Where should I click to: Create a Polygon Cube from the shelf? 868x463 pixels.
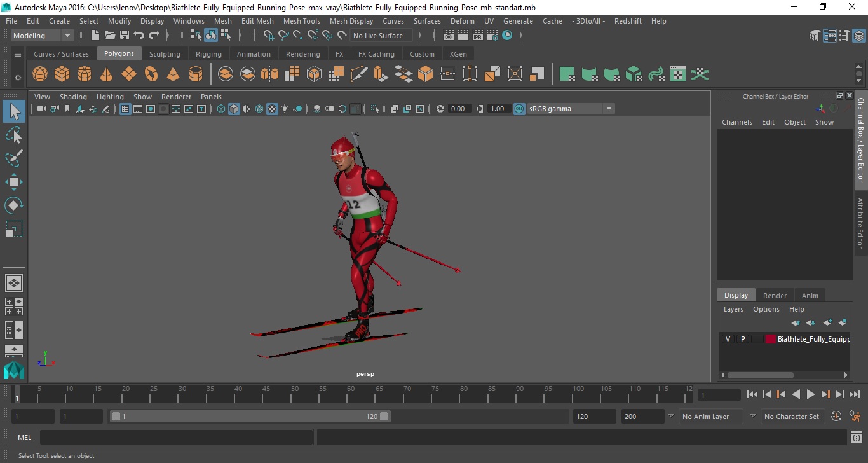(x=62, y=74)
